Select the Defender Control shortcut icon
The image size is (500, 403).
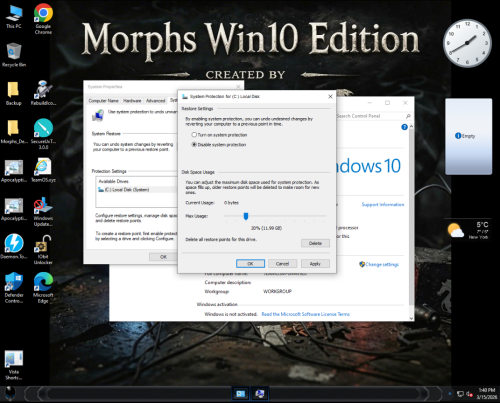pos(14,288)
